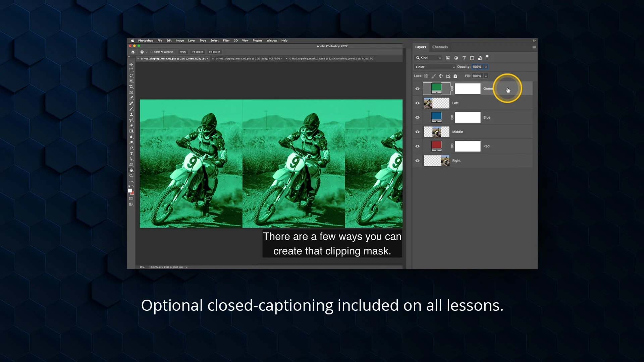Open the Image menu

click(180, 41)
